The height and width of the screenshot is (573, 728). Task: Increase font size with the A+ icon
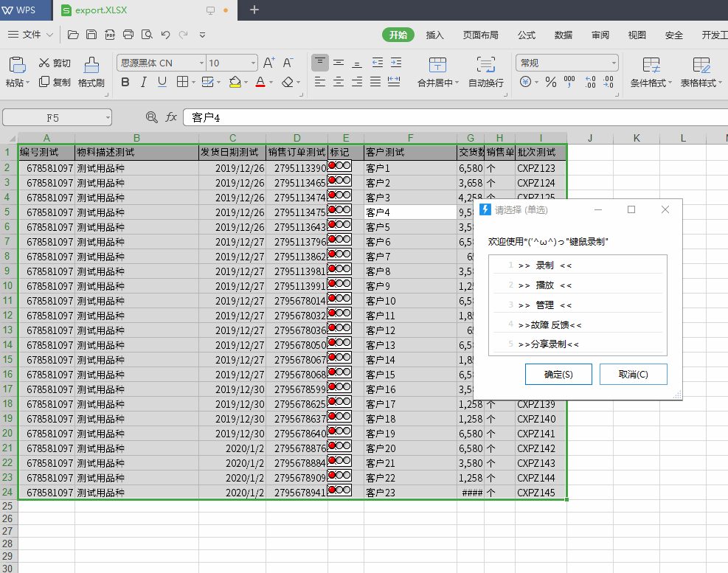coord(269,63)
